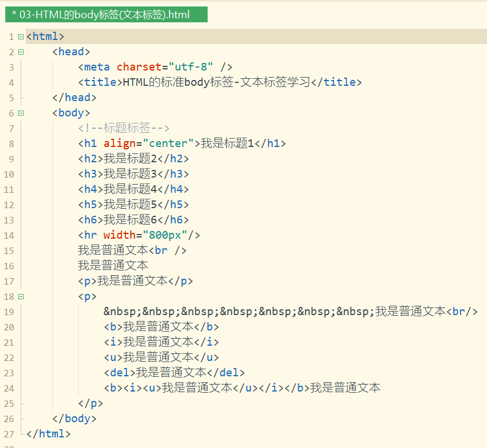
Task: Click the first &nbsp; entity on line 19
Action: [123, 311]
